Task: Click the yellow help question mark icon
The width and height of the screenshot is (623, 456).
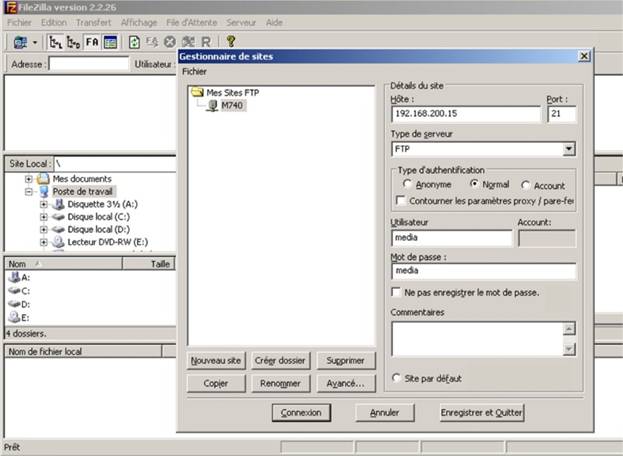Action: [x=231, y=41]
